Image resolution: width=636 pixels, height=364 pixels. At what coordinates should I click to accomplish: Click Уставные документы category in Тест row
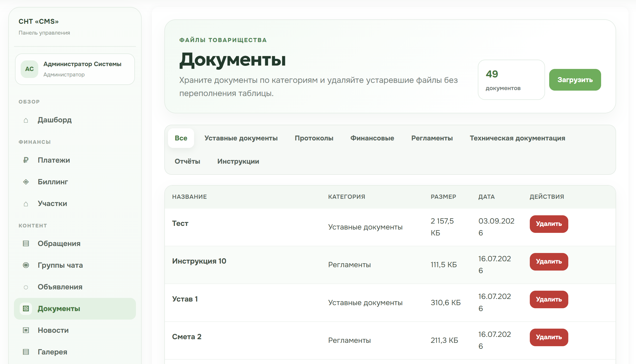365,227
